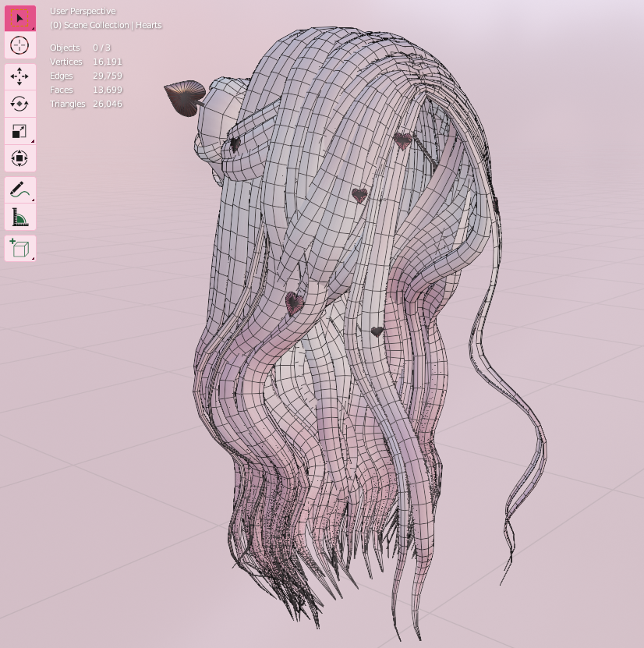Click the User Perspective label
644x648 pixels.
[81, 11]
